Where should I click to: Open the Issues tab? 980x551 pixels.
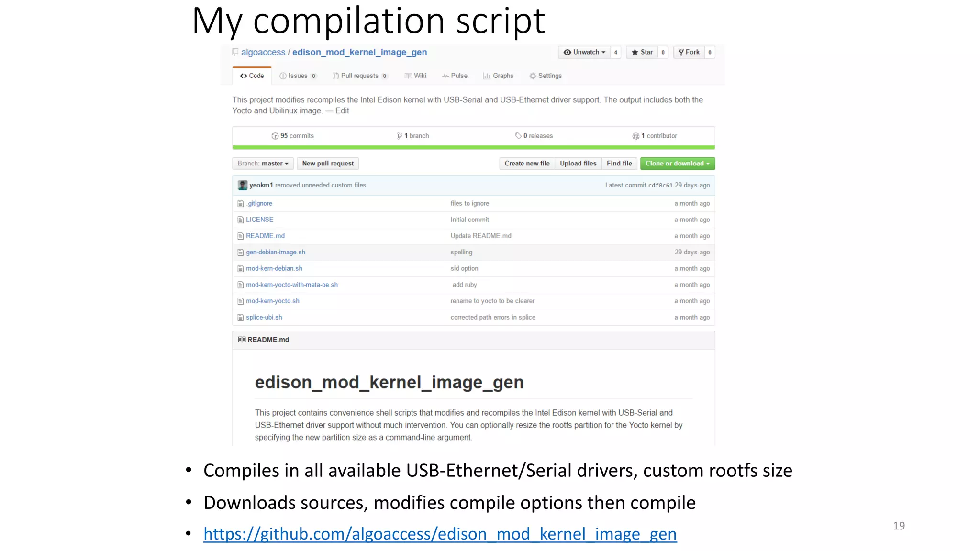pyautogui.click(x=298, y=76)
